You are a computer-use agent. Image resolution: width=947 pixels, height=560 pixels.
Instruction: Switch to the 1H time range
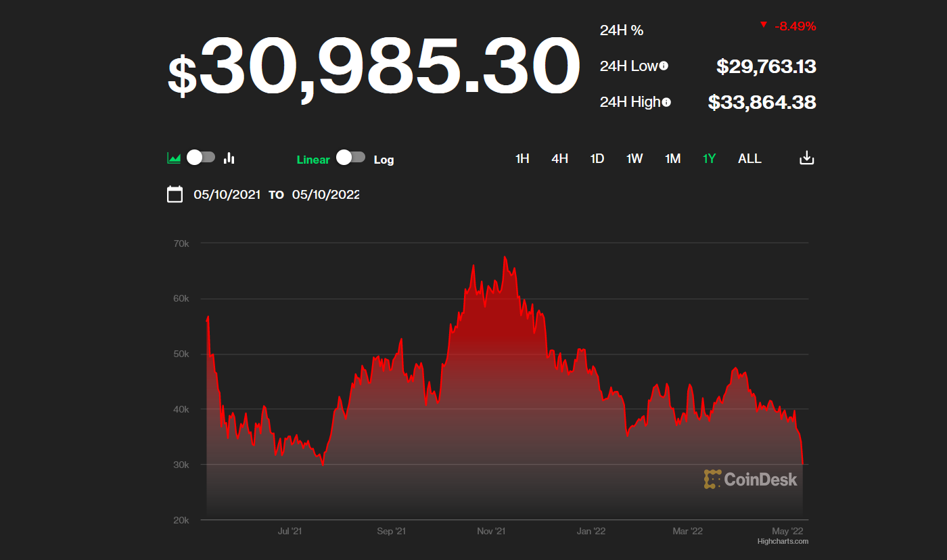pos(522,158)
